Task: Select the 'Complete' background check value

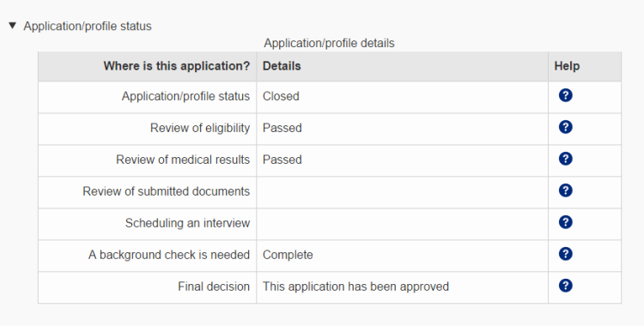Action: click(x=288, y=255)
